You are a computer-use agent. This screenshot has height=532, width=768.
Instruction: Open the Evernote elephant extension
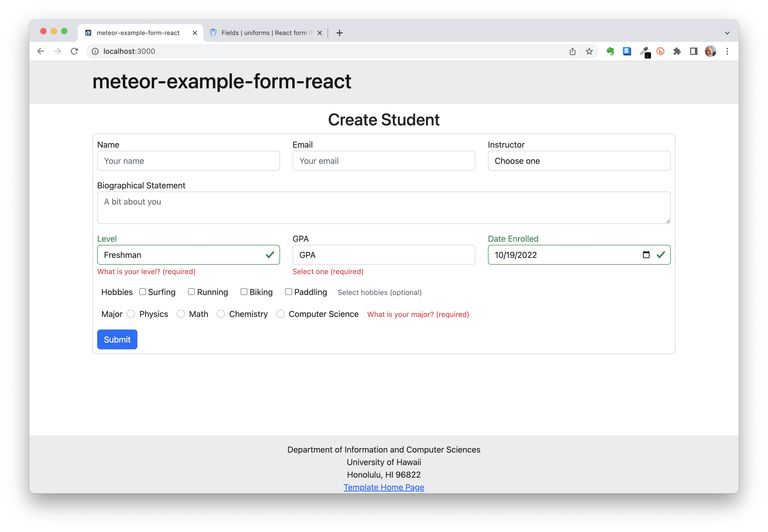click(x=610, y=51)
